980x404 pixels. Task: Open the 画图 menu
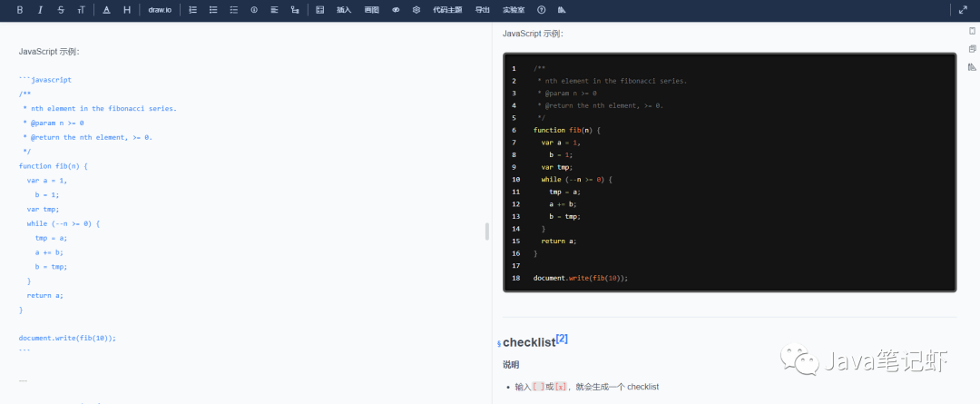tap(372, 10)
